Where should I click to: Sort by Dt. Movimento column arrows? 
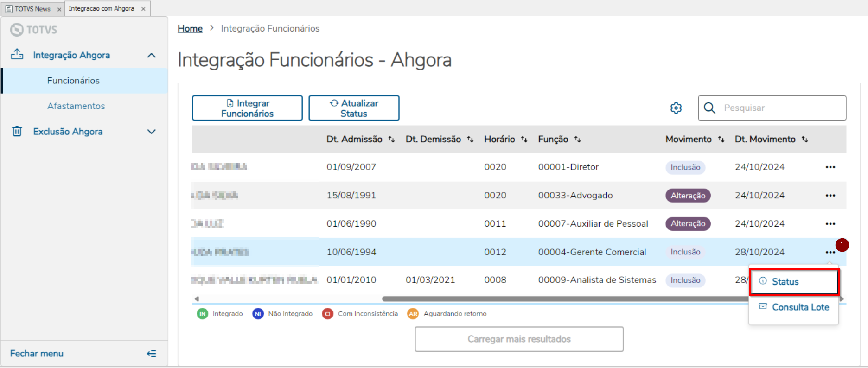tap(804, 140)
